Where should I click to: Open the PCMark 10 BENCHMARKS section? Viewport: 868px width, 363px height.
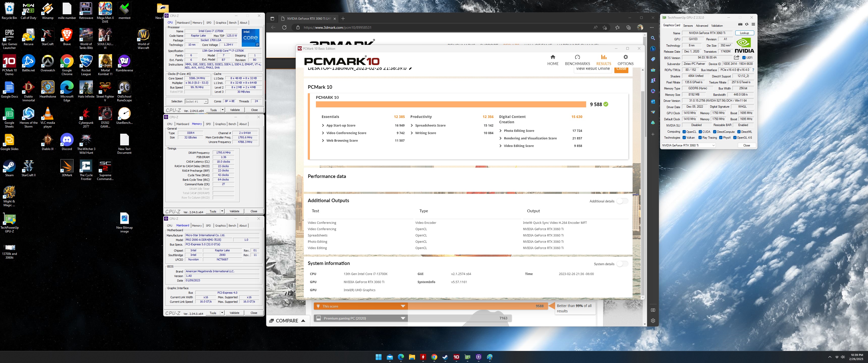tap(577, 60)
